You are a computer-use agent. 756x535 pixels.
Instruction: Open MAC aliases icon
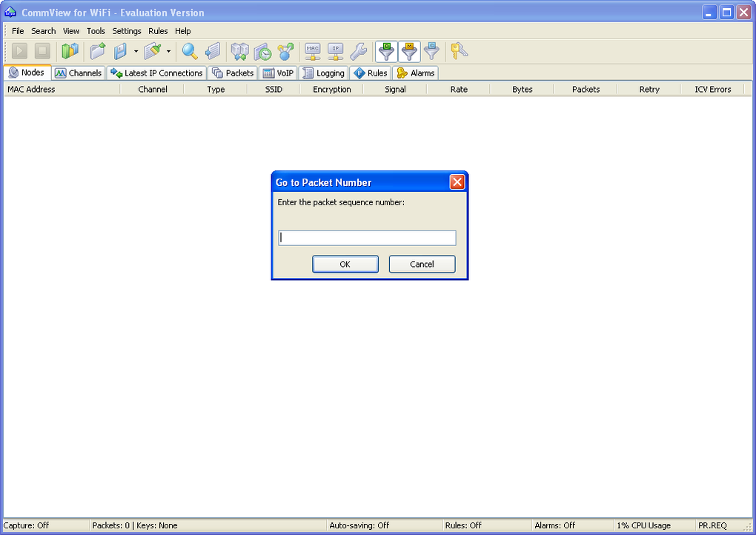coord(313,51)
